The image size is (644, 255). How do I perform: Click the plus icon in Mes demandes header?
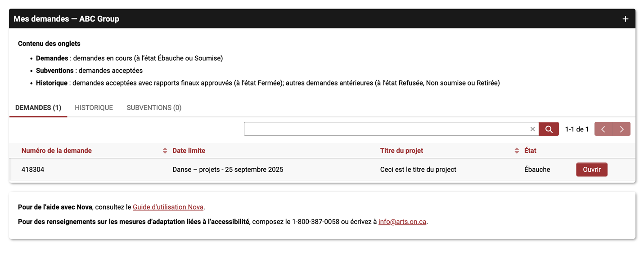tap(625, 19)
